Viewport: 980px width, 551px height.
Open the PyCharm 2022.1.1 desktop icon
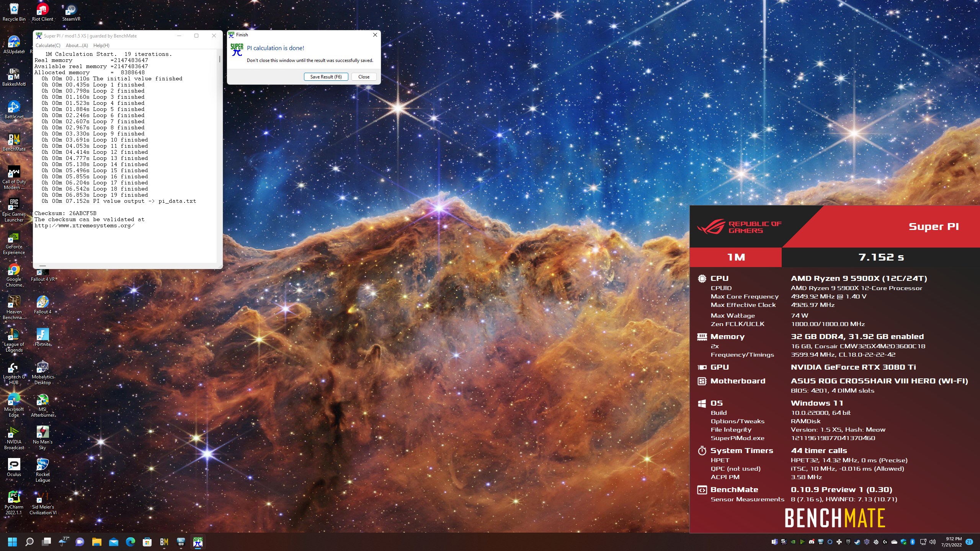pyautogui.click(x=14, y=503)
